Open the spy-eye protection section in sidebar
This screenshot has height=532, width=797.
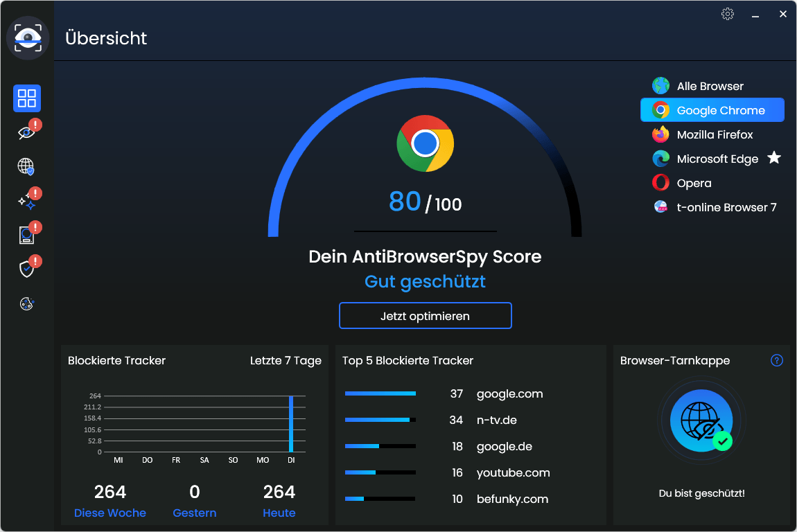click(26, 132)
